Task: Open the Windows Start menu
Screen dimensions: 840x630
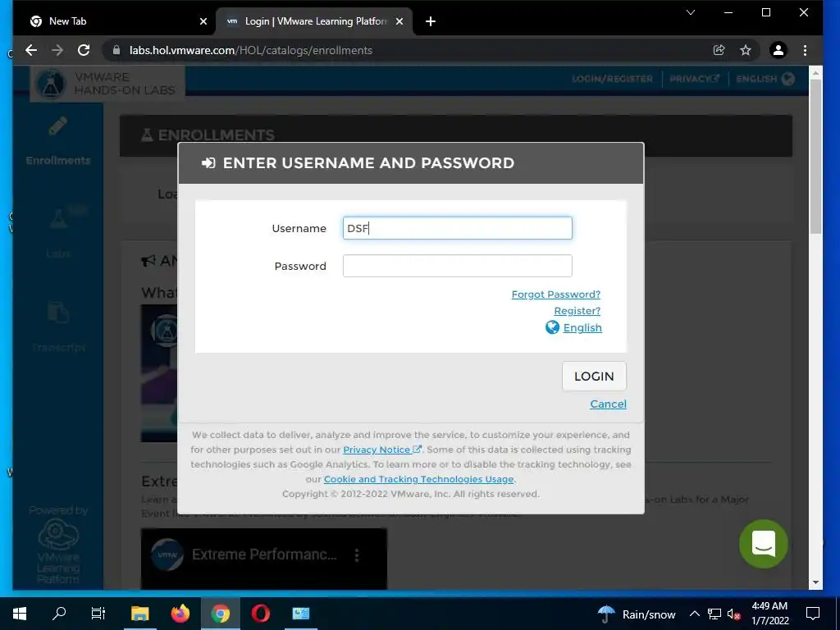Action: point(20,614)
